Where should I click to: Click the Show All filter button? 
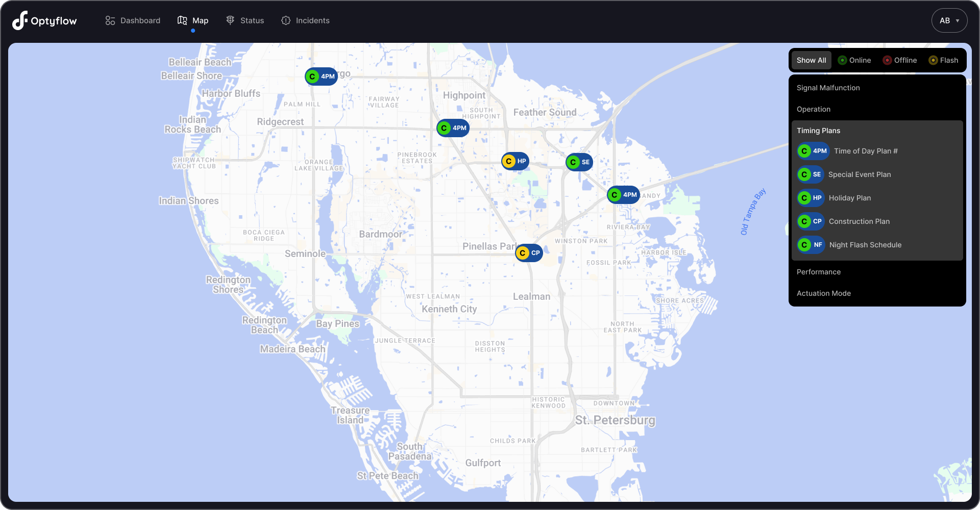[811, 60]
